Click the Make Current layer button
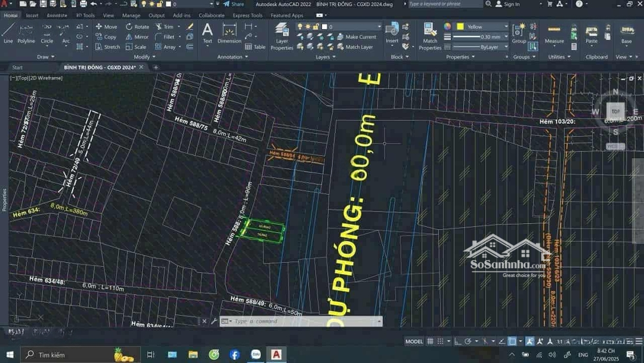 tap(360, 37)
